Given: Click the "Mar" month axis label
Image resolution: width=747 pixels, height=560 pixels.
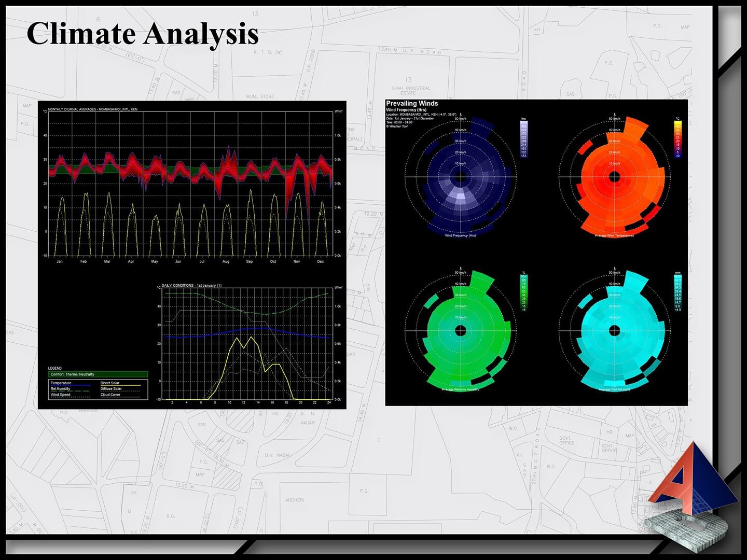Looking at the screenshot, I should (107, 262).
